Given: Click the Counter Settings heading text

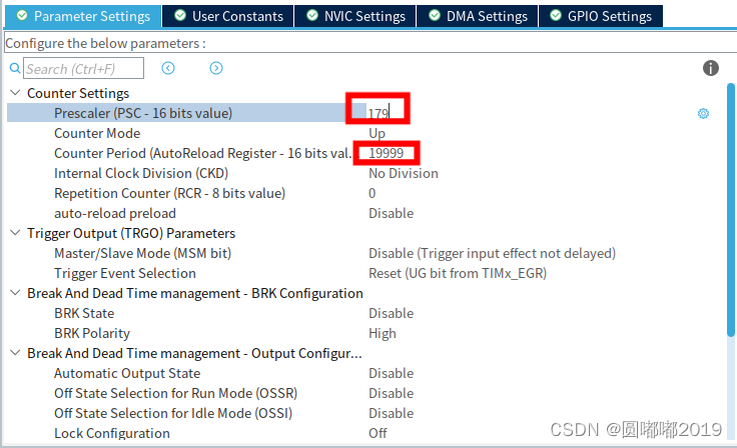Looking at the screenshot, I should (x=78, y=93).
